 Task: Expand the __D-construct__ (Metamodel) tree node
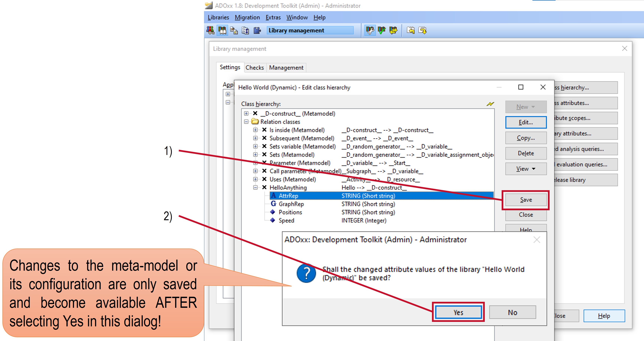(246, 113)
